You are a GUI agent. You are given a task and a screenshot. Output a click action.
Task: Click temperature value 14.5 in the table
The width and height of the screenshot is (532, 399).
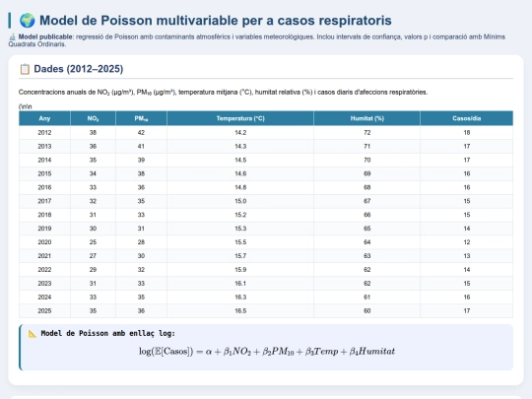coord(240,161)
